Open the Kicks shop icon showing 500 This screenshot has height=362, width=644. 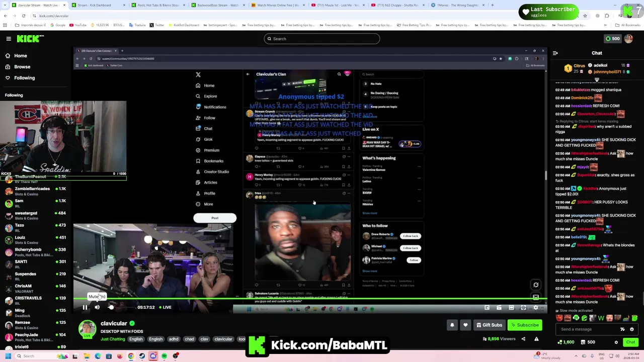587,342
